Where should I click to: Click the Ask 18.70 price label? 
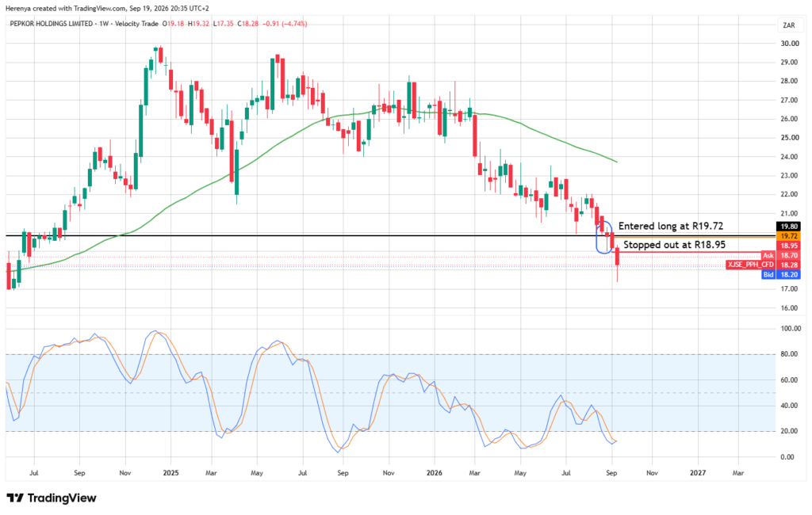[x=781, y=255]
